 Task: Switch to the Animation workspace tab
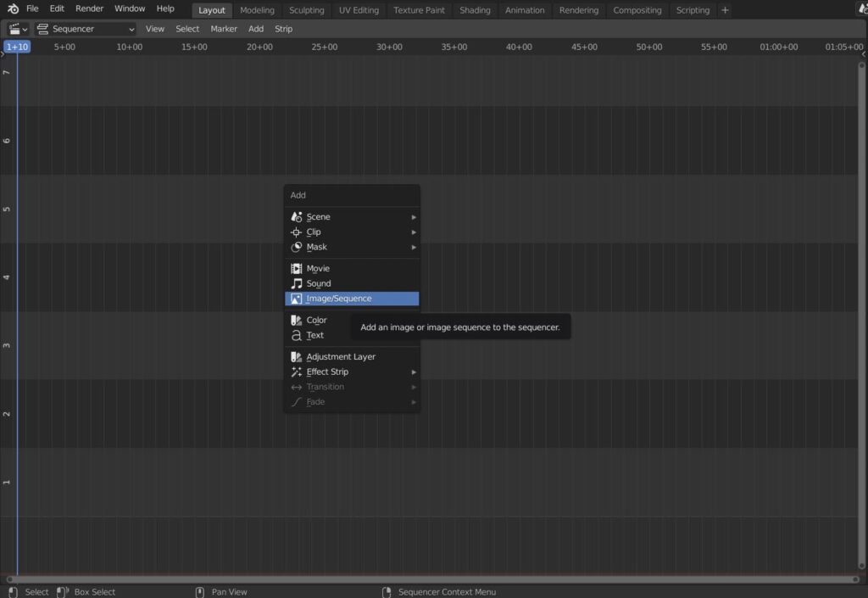524,10
